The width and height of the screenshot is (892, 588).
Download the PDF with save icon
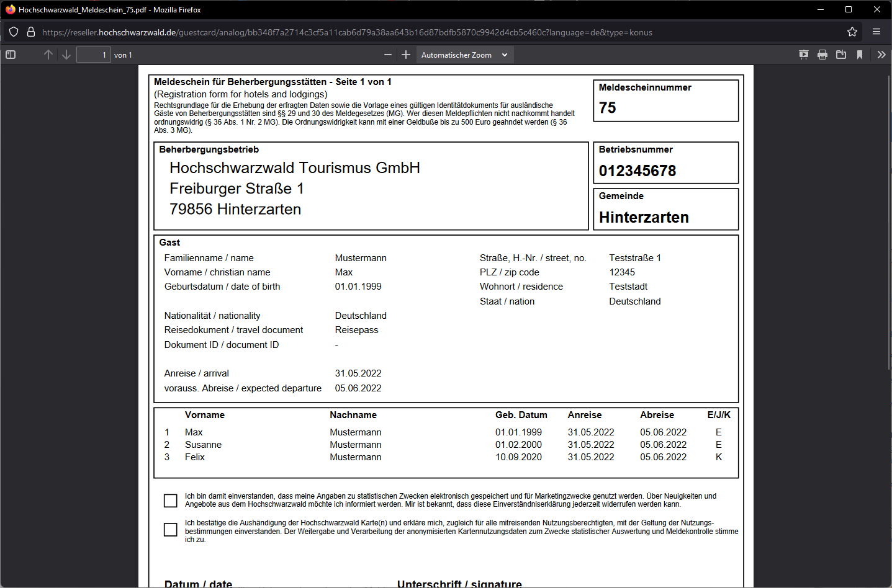click(x=841, y=55)
